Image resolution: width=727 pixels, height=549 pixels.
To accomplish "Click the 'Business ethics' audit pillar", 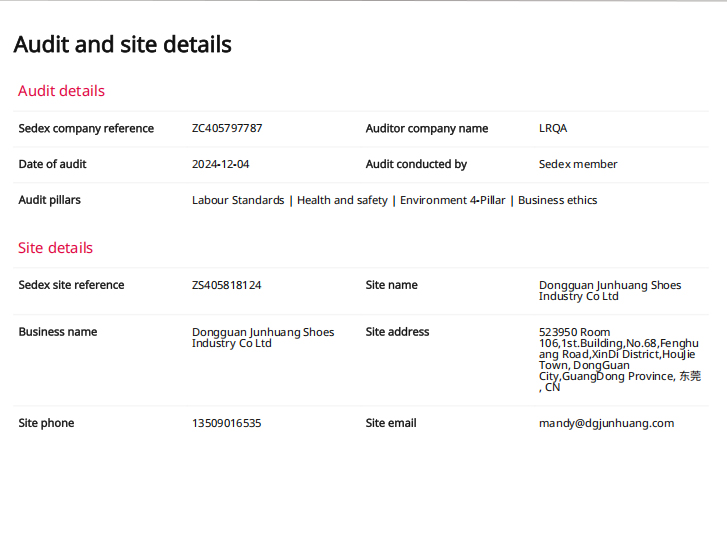I will point(557,200).
